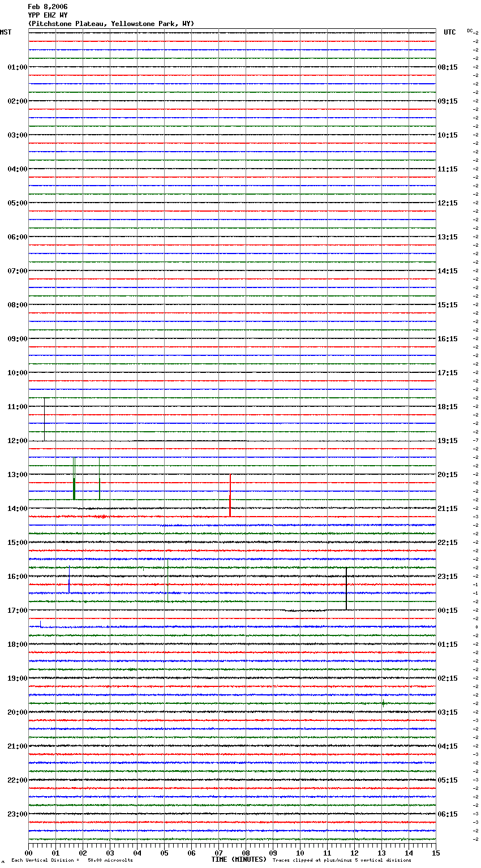
Task: Click the "Traces clipped at plus/minus 5 vertical divisions" note
Action: click(x=342, y=861)
